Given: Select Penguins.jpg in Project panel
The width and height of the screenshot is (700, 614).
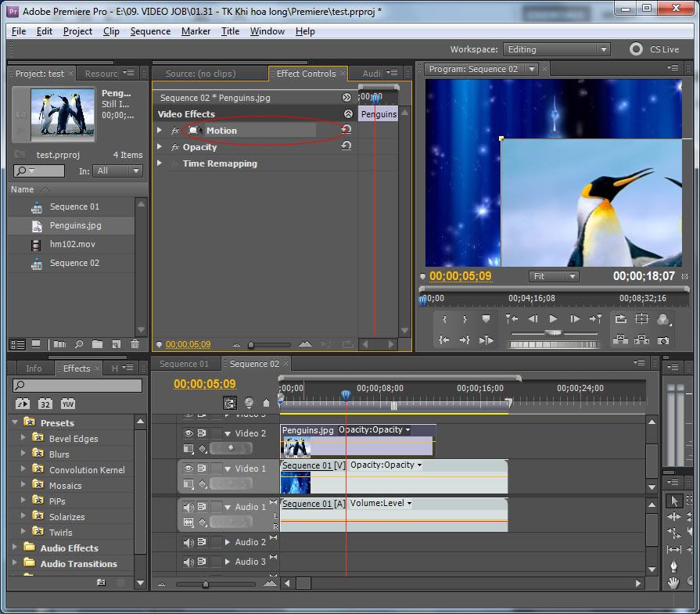Looking at the screenshot, I should tap(71, 225).
